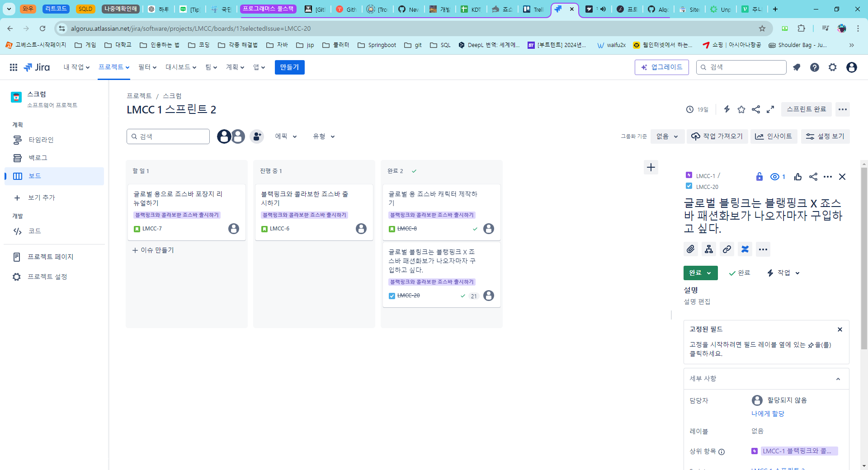
Task: Open notifications bell in Jira header
Action: click(x=797, y=67)
